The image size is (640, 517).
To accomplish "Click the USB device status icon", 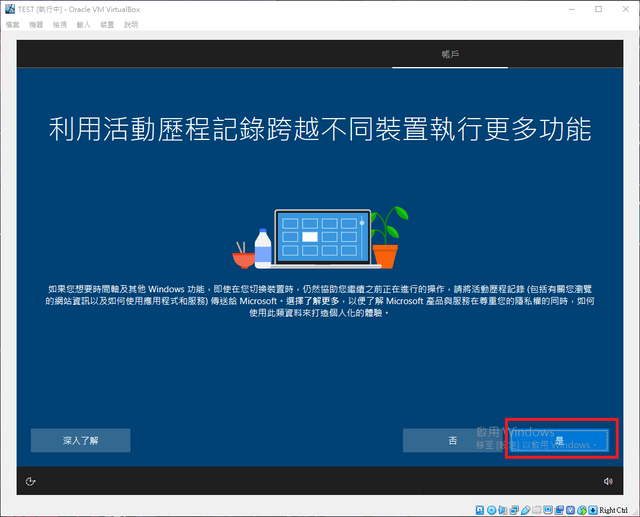I will coord(526,510).
